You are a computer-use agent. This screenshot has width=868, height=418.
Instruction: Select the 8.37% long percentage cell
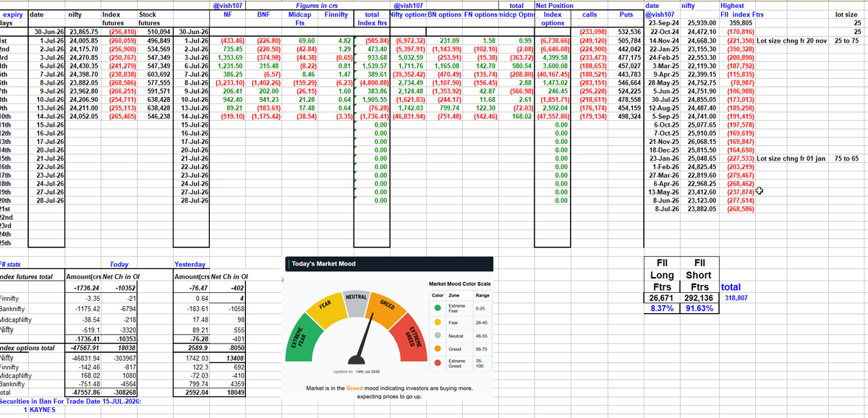[x=662, y=308]
